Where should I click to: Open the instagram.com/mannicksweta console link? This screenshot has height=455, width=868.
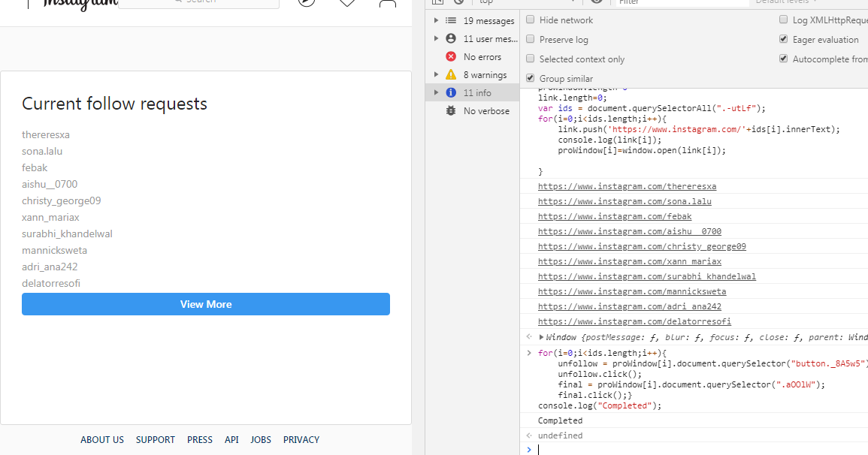(x=632, y=291)
